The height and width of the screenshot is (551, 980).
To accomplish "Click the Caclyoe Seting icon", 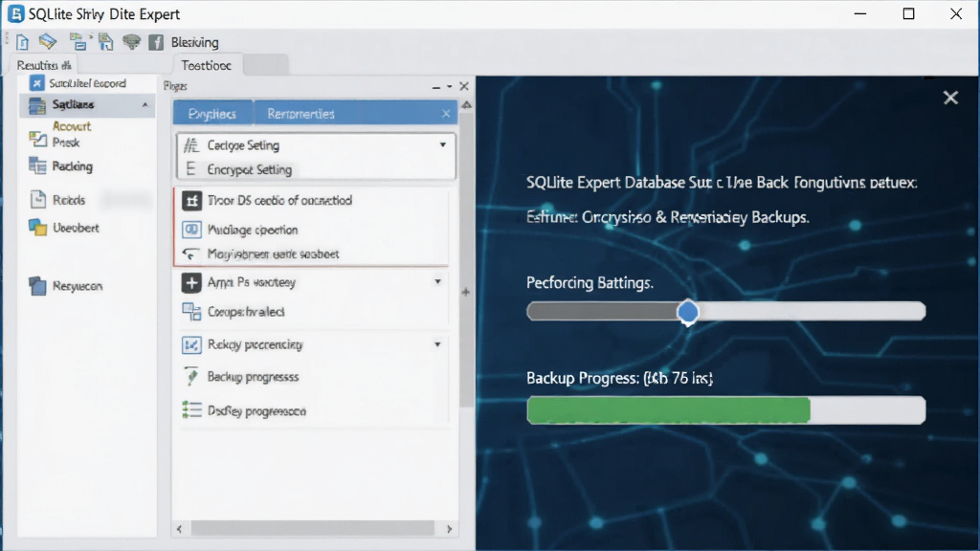I will (191, 145).
